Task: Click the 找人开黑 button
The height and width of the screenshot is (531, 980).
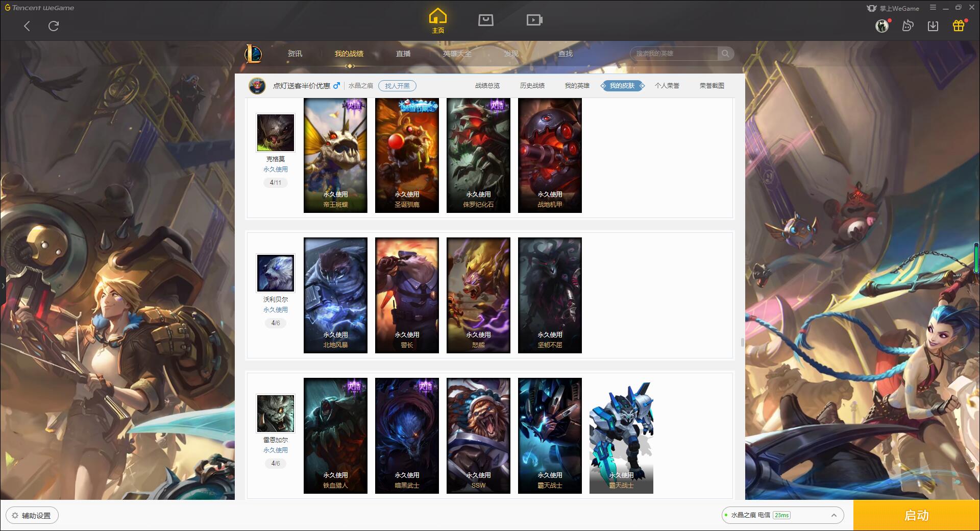Action: (x=397, y=86)
